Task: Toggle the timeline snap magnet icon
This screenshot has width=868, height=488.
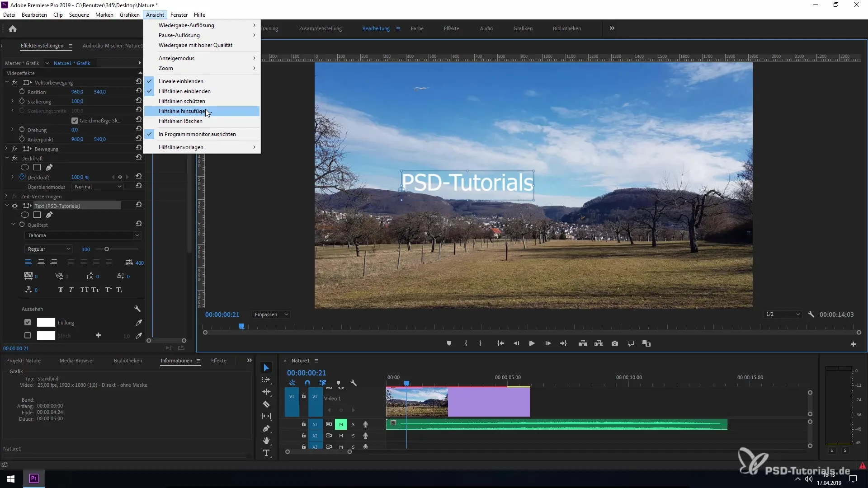Action: tap(307, 383)
